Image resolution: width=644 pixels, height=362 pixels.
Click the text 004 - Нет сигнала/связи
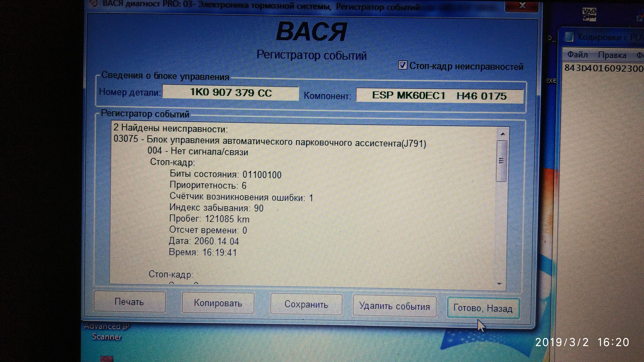pyautogui.click(x=198, y=151)
